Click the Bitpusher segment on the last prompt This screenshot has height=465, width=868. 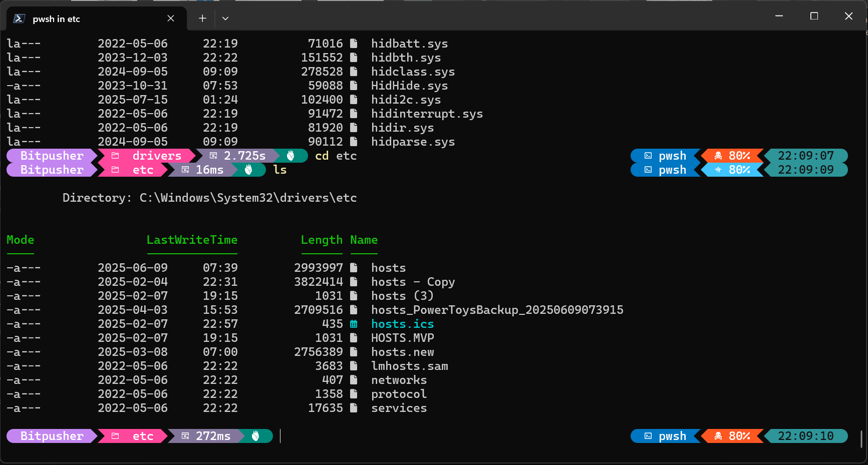[x=52, y=436]
